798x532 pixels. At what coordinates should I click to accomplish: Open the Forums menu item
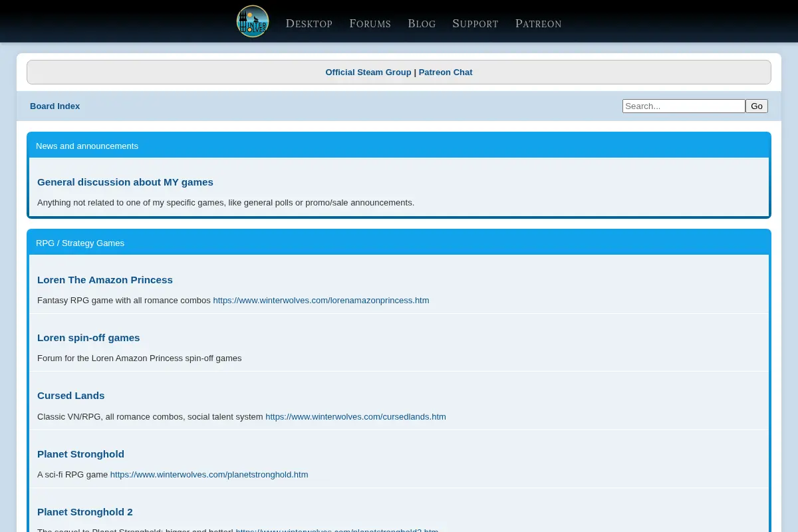(x=370, y=23)
